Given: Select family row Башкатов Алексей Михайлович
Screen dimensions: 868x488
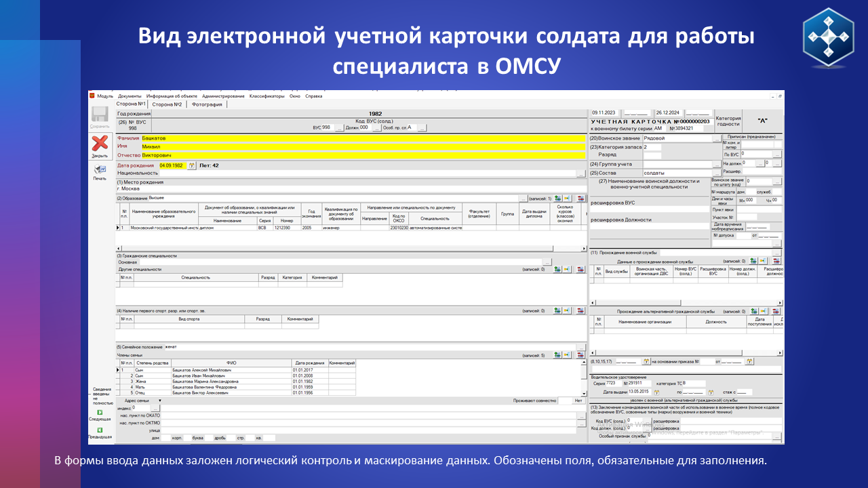Looking at the screenshot, I should [236, 371].
